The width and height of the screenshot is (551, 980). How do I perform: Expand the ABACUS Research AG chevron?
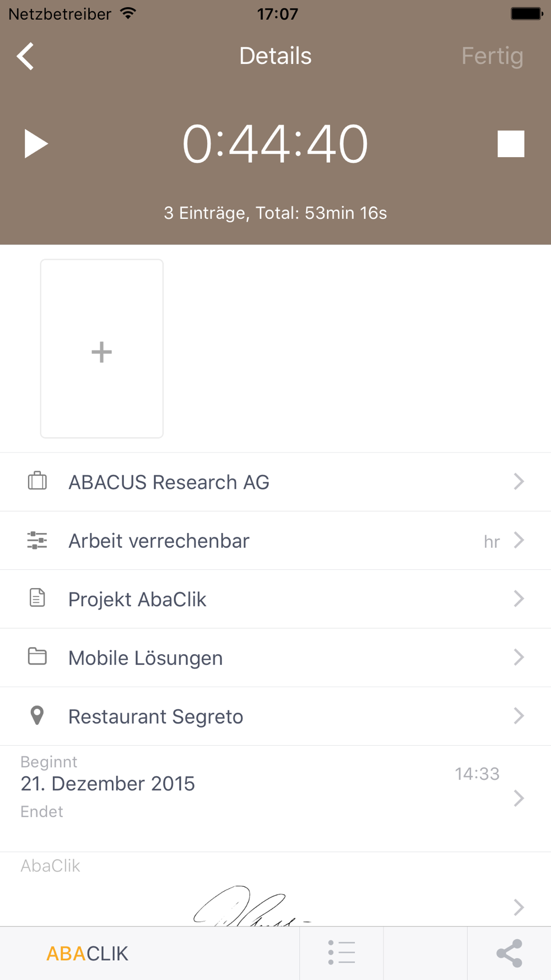point(518,481)
